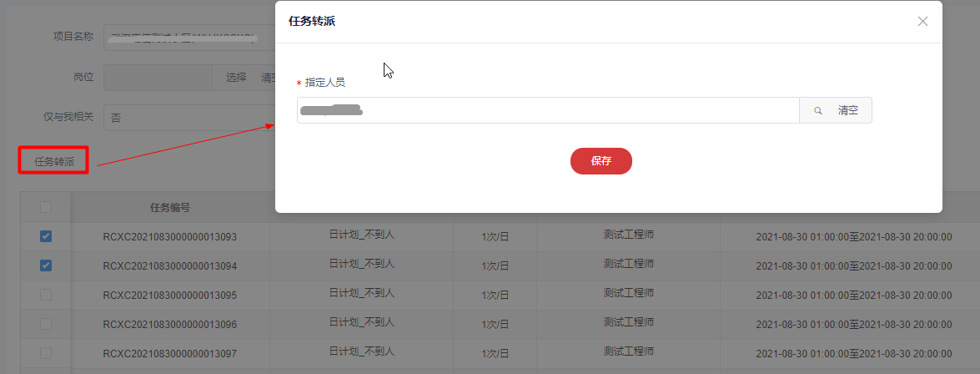Click the 指定人员 input field

(x=547, y=110)
